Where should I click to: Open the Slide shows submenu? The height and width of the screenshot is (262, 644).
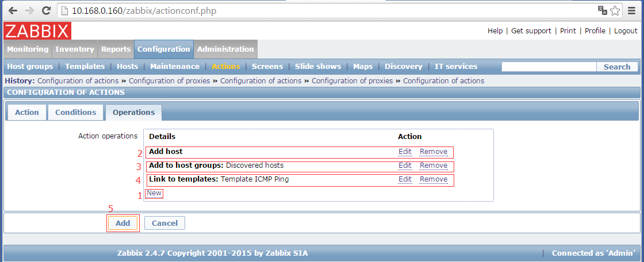tap(318, 67)
